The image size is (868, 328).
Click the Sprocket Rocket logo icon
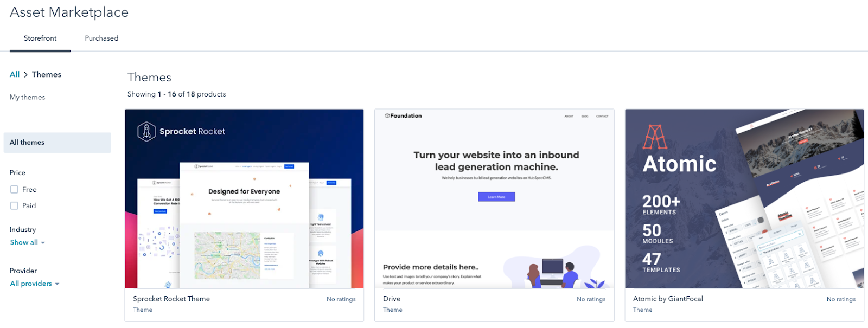click(146, 131)
